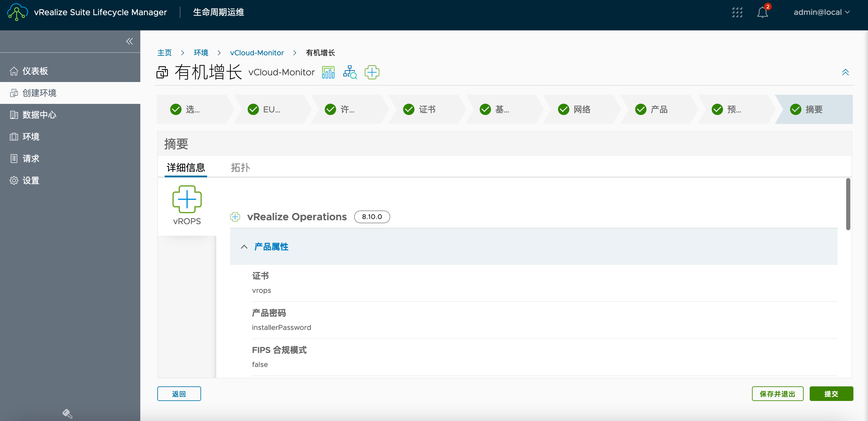868x421 pixels.
Task: Open 设置 in the sidebar
Action: 70,180
